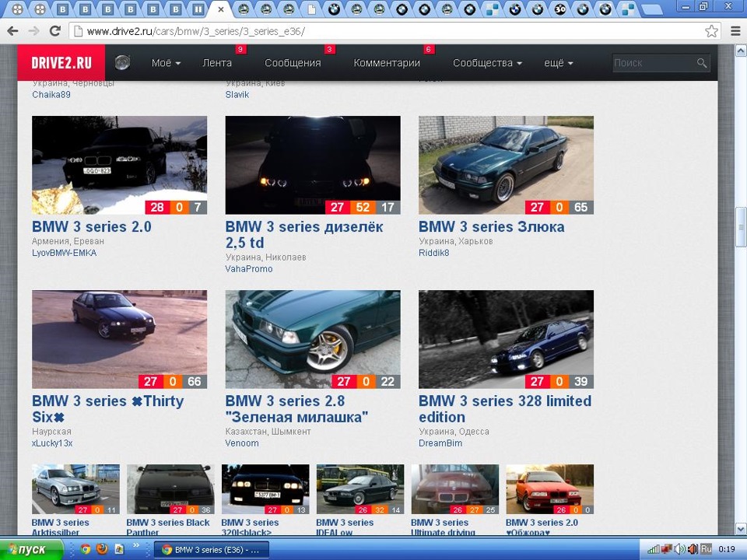Screen dimensions: 747x560
Task: Open user profile VahaPromo
Action: coord(249,269)
